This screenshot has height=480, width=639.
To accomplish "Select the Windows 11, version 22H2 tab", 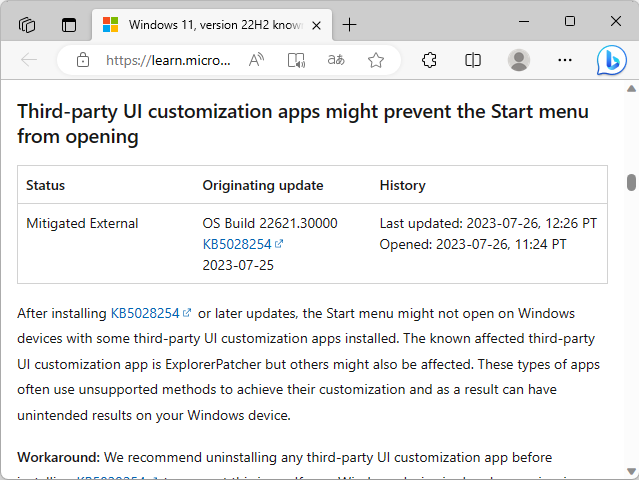I will [212, 25].
